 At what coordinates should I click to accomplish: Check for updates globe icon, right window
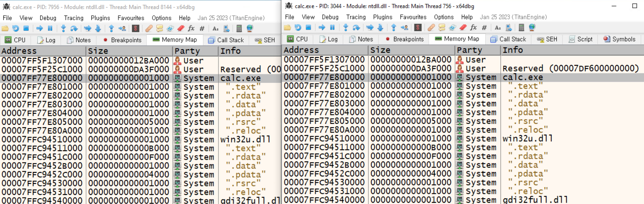(x=532, y=28)
